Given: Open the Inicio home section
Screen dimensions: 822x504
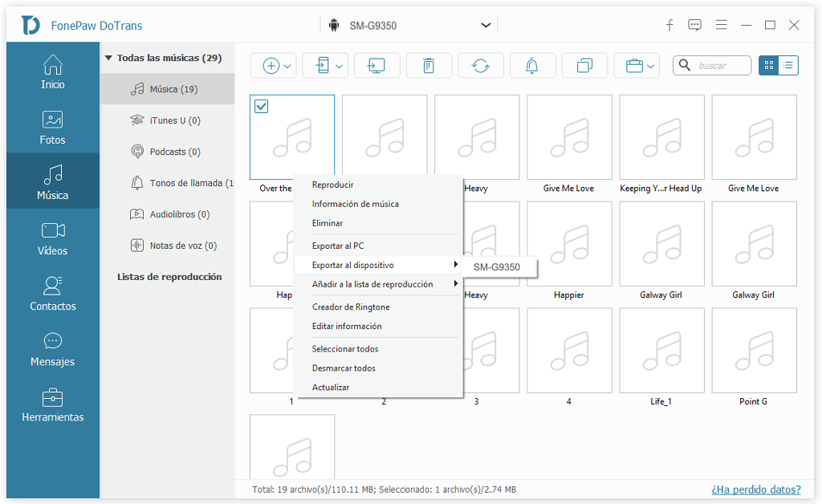Looking at the screenshot, I should point(52,71).
